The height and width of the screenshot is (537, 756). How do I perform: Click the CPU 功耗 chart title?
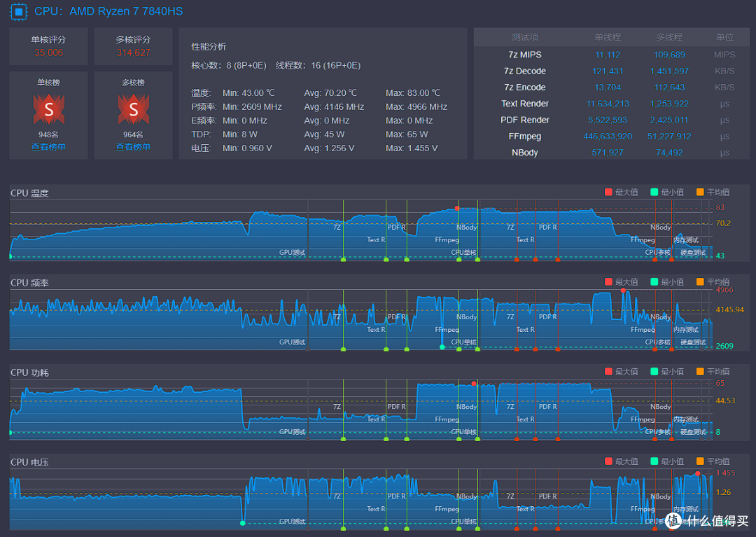pyautogui.click(x=29, y=372)
